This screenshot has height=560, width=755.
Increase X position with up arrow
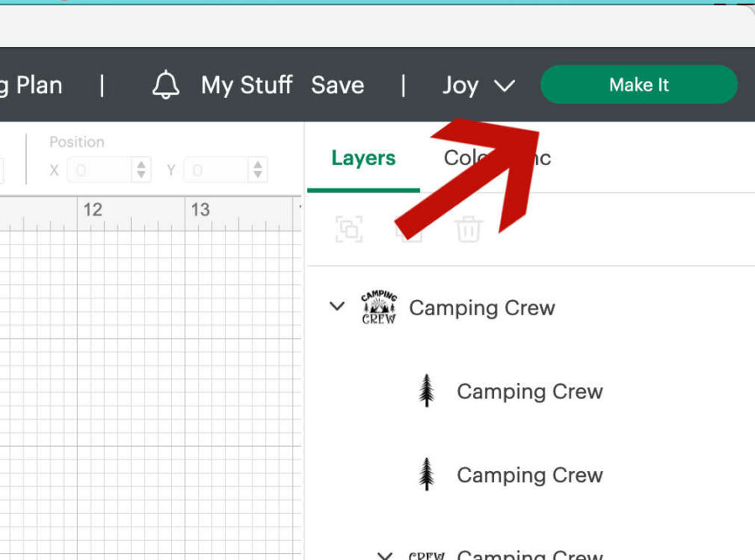[142, 165]
